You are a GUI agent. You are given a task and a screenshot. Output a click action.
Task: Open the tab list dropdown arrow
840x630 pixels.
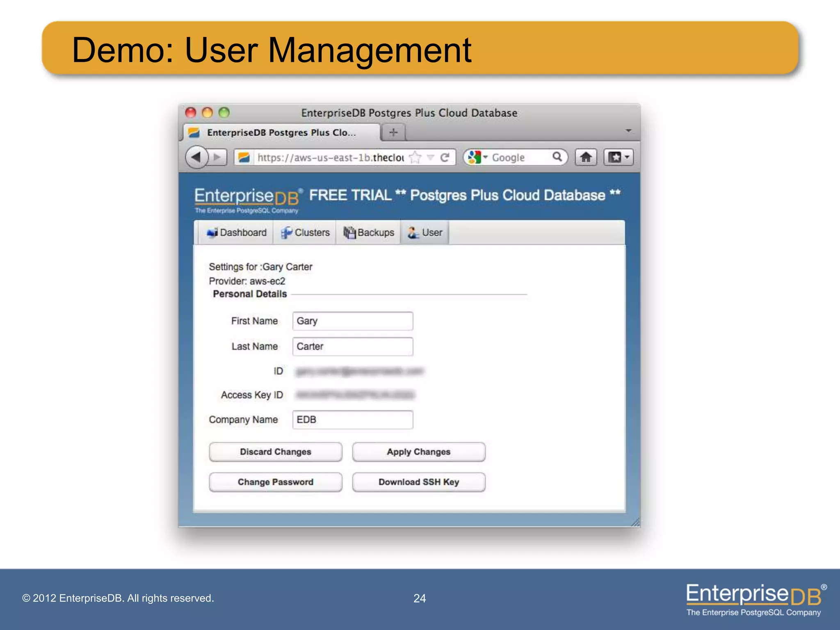pyautogui.click(x=628, y=131)
